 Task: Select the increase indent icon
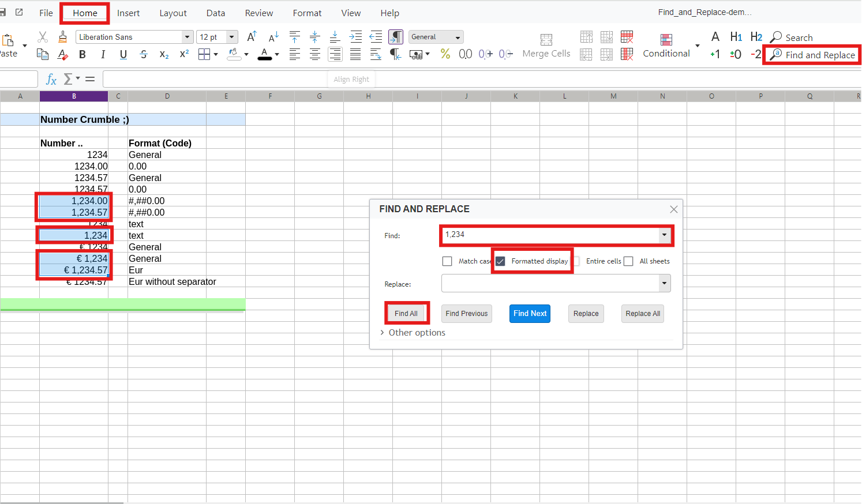tap(356, 37)
